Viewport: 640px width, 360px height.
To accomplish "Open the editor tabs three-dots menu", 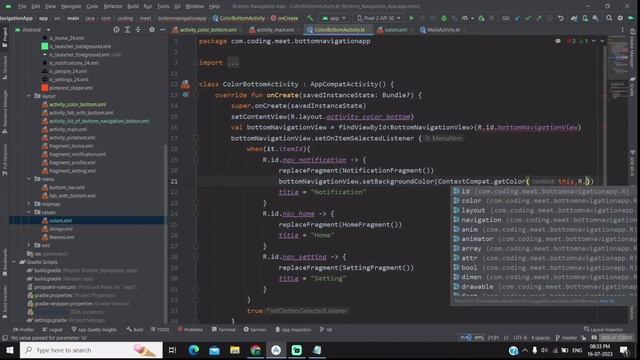I will (x=622, y=30).
